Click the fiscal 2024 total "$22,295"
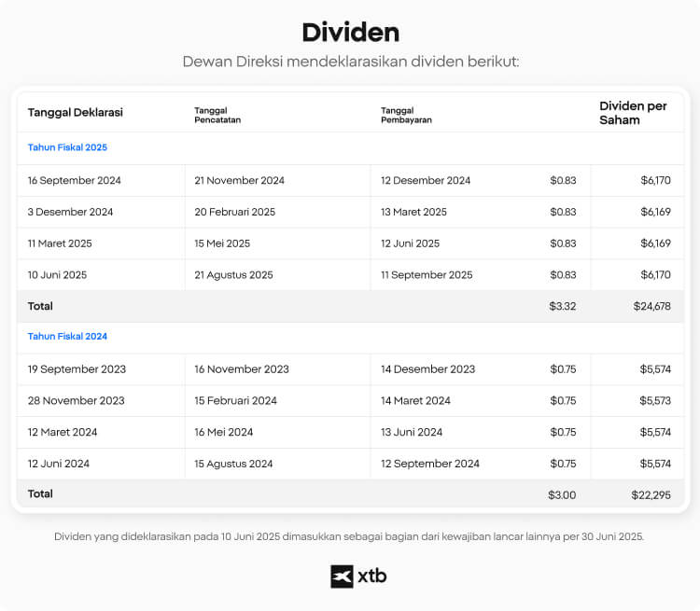The image size is (700, 611). click(651, 495)
